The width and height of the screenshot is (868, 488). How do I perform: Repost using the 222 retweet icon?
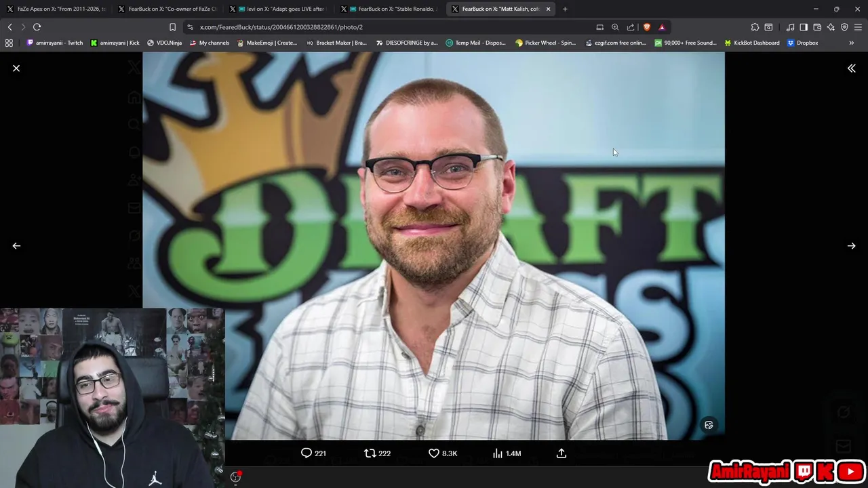pos(377,453)
